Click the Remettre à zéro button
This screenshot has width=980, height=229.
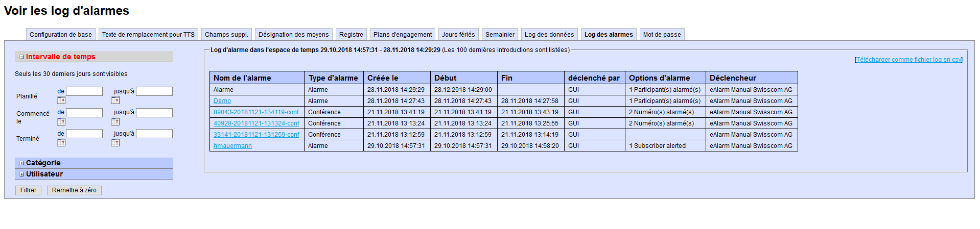tap(74, 190)
